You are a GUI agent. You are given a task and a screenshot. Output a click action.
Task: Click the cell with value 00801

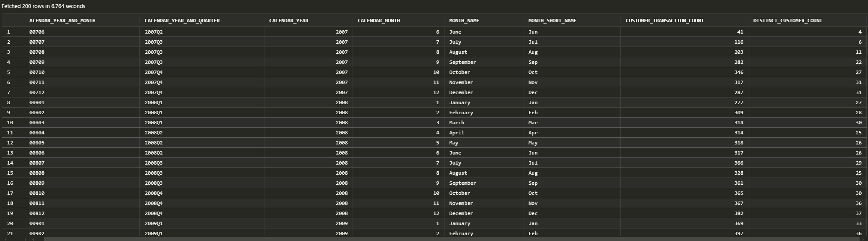tap(37, 102)
